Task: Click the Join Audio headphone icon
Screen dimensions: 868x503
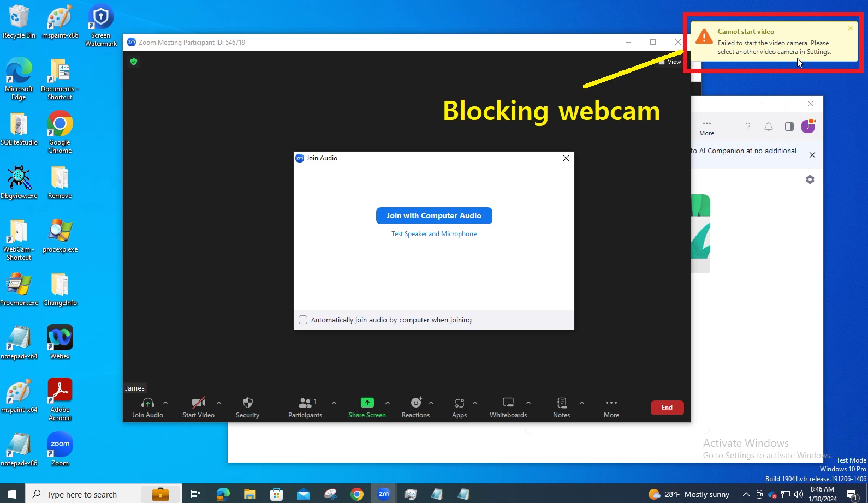Action: coord(147,403)
